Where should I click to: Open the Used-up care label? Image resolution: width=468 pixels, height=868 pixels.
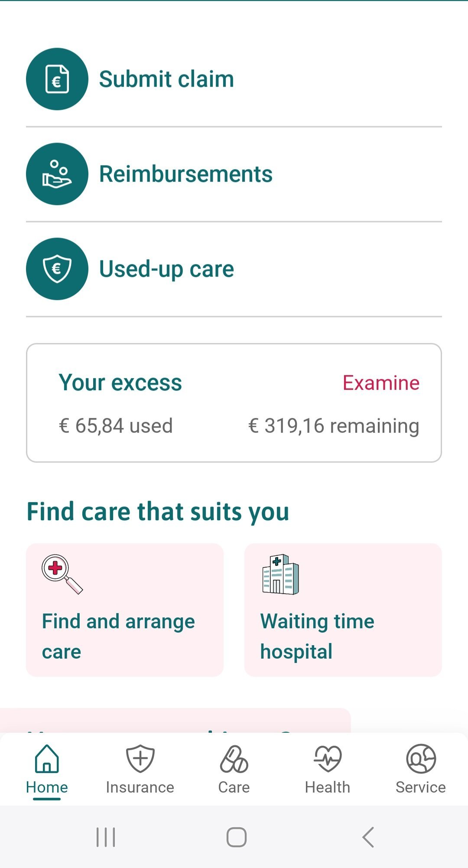click(x=166, y=269)
